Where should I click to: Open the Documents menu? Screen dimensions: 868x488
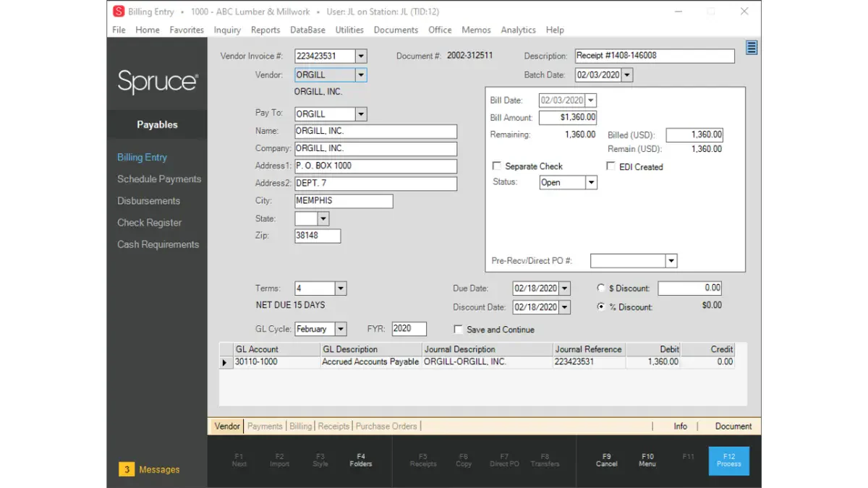pyautogui.click(x=396, y=30)
